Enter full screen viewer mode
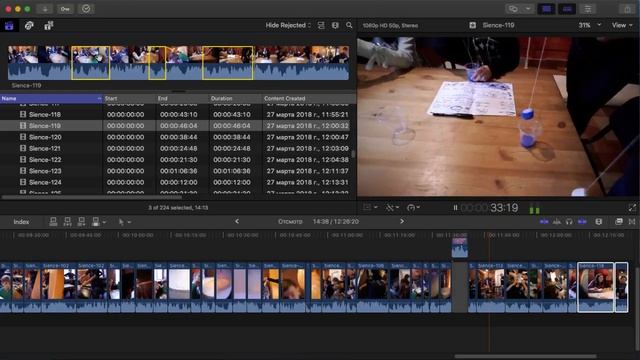This screenshot has height=360, width=640. pos(632,208)
